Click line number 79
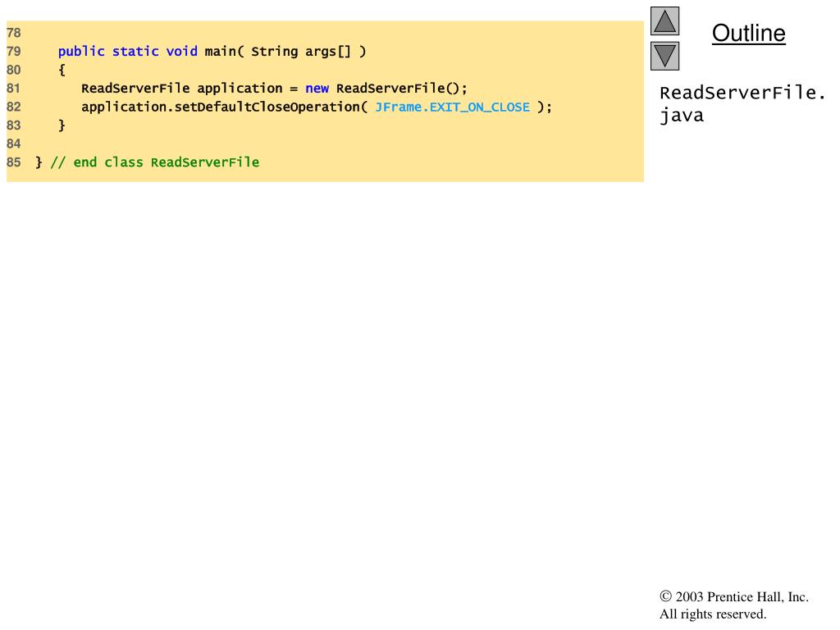 (x=14, y=52)
